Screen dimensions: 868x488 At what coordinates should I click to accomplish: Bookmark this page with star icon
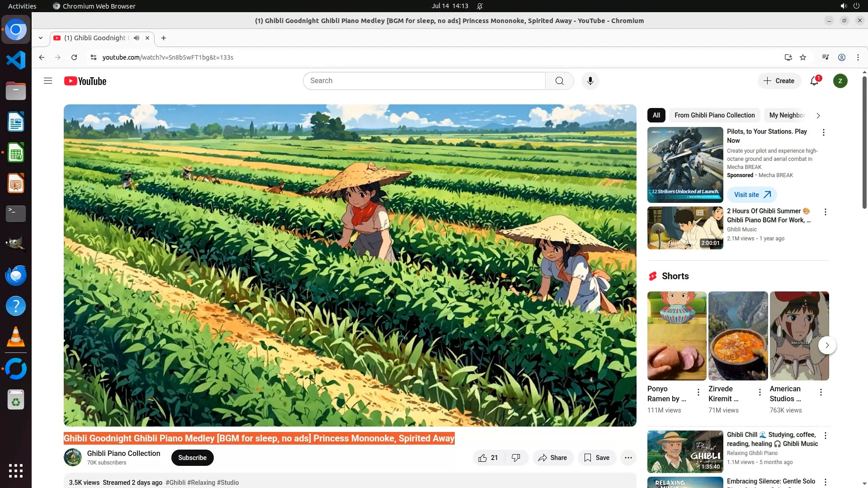[x=803, y=57]
